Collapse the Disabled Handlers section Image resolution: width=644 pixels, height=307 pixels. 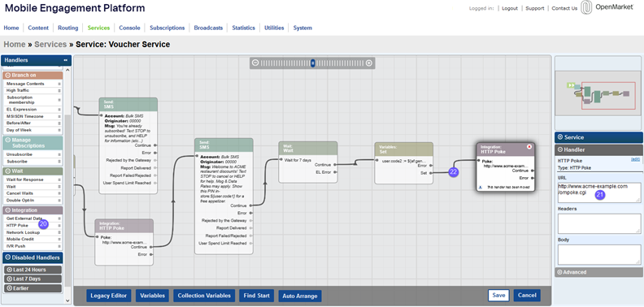tap(8, 257)
